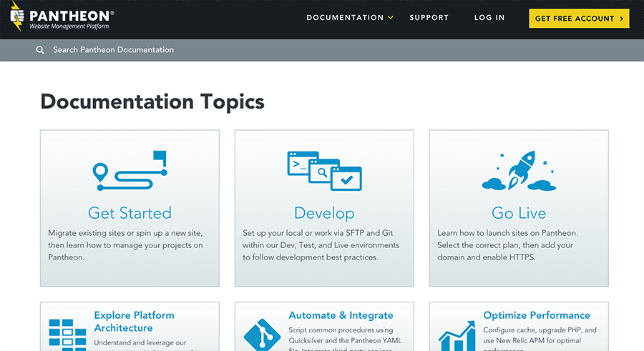644x351 pixels.
Task: Click the Website Management Platform tagline
Action: (x=69, y=26)
